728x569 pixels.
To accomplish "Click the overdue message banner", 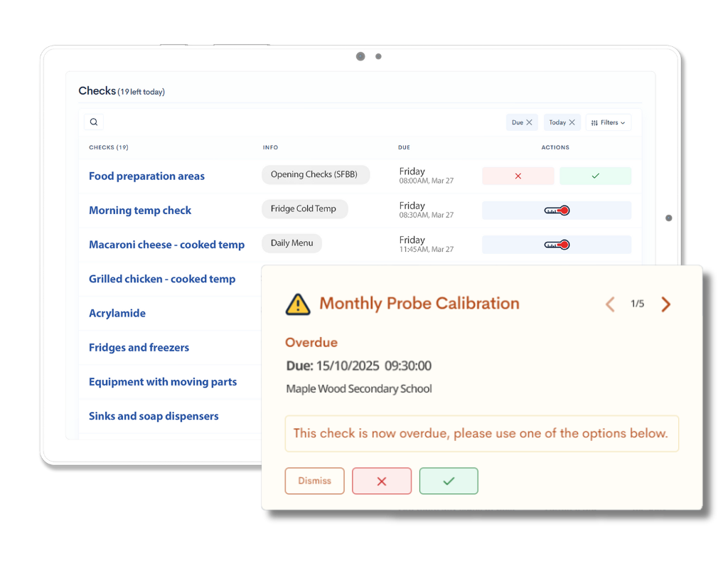I will tap(481, 434).
